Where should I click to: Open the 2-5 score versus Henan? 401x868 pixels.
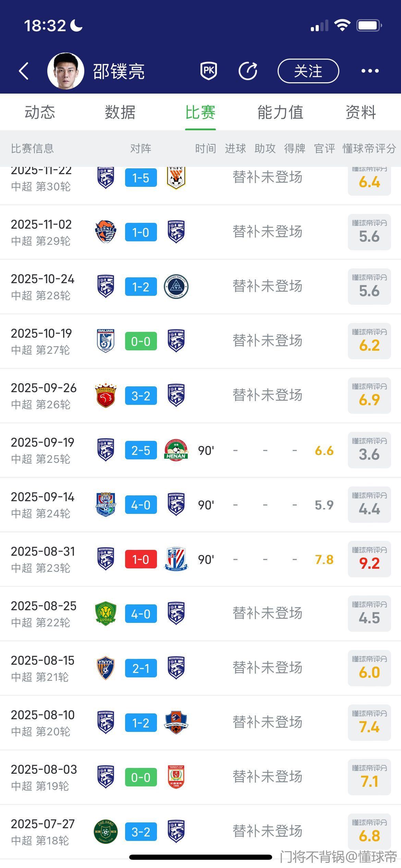[x=141, y=450]
